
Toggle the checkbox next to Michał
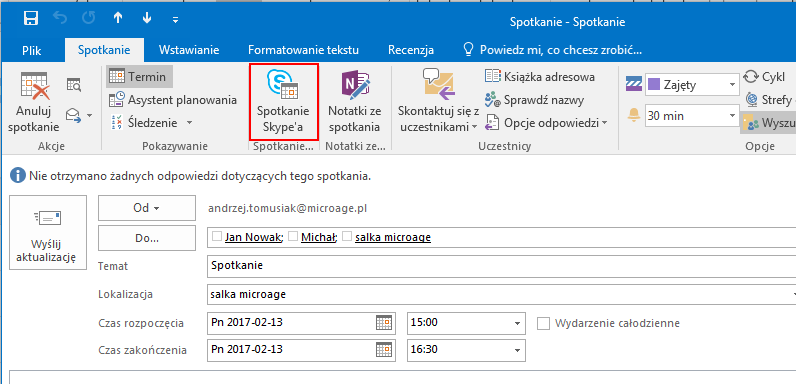coord(292,236)
